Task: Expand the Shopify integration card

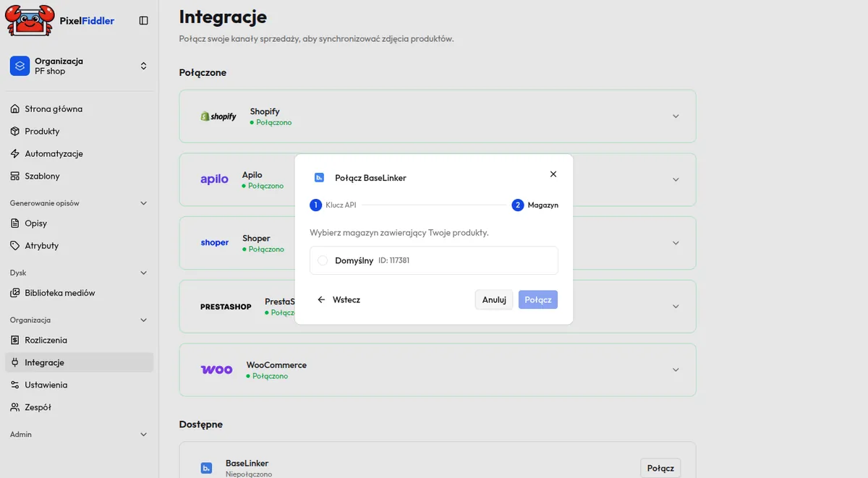Action: pos(676,116)
